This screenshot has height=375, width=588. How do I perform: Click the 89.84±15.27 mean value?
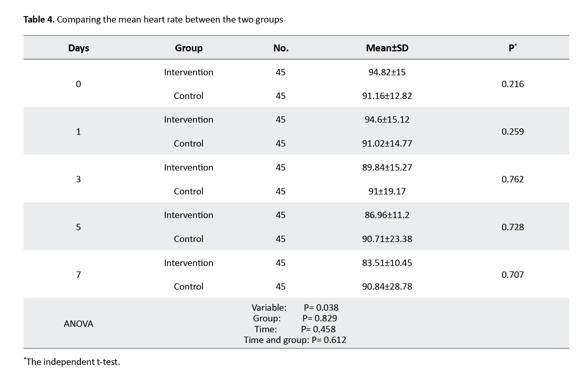(x=387, y=167)
